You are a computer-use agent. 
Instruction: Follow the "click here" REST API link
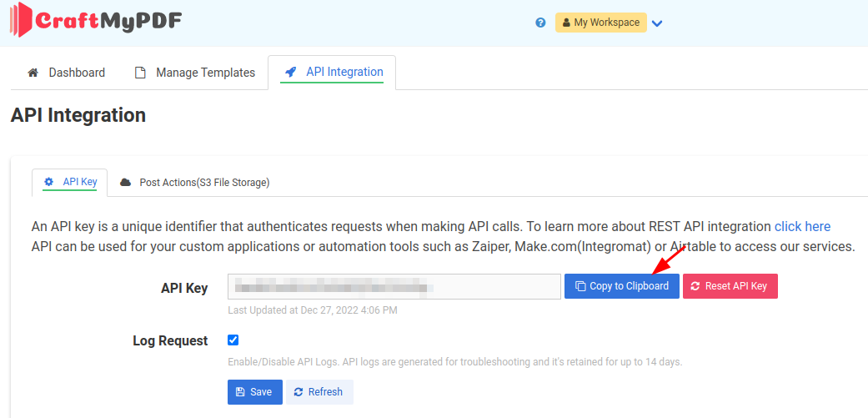(802, 226)
